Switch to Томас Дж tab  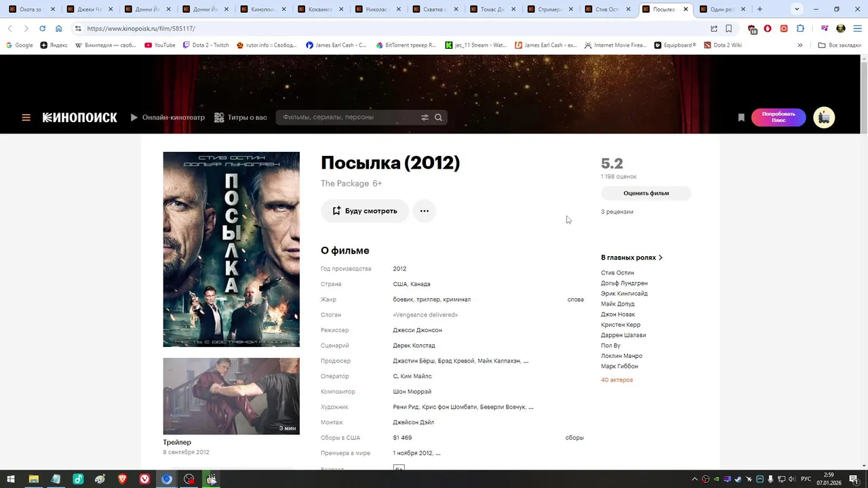(x=490, y=9)
